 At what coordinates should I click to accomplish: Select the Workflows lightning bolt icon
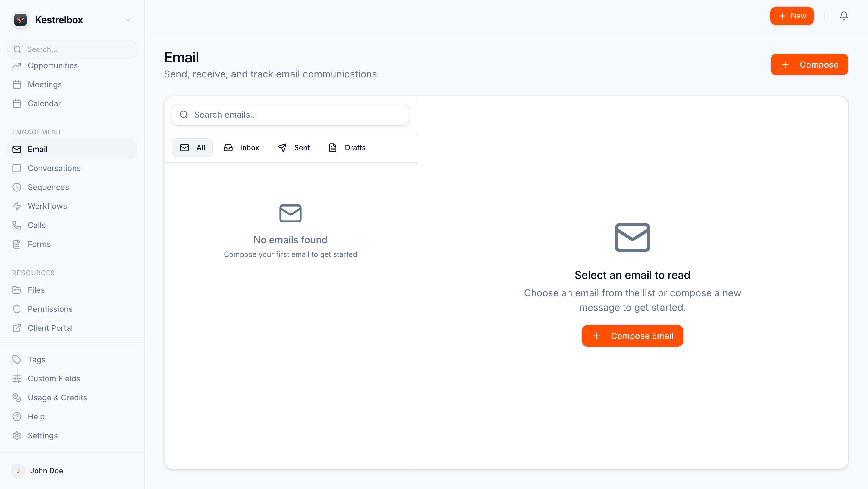pyautogui.click(x=17, y=206)
